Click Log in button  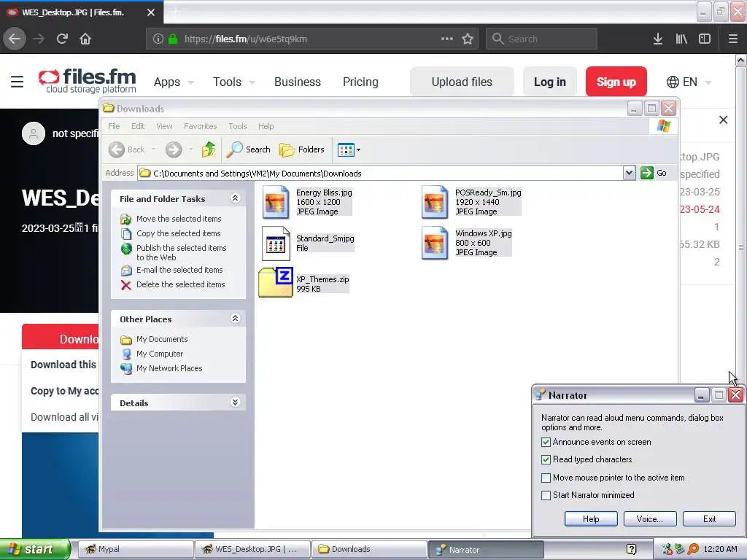(550, 82)
